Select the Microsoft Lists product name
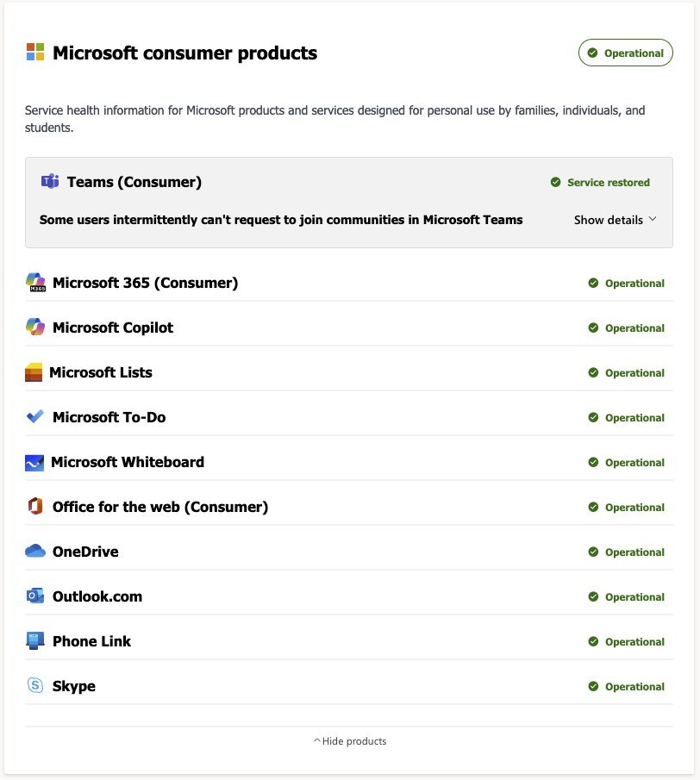 tap(101, 372)
